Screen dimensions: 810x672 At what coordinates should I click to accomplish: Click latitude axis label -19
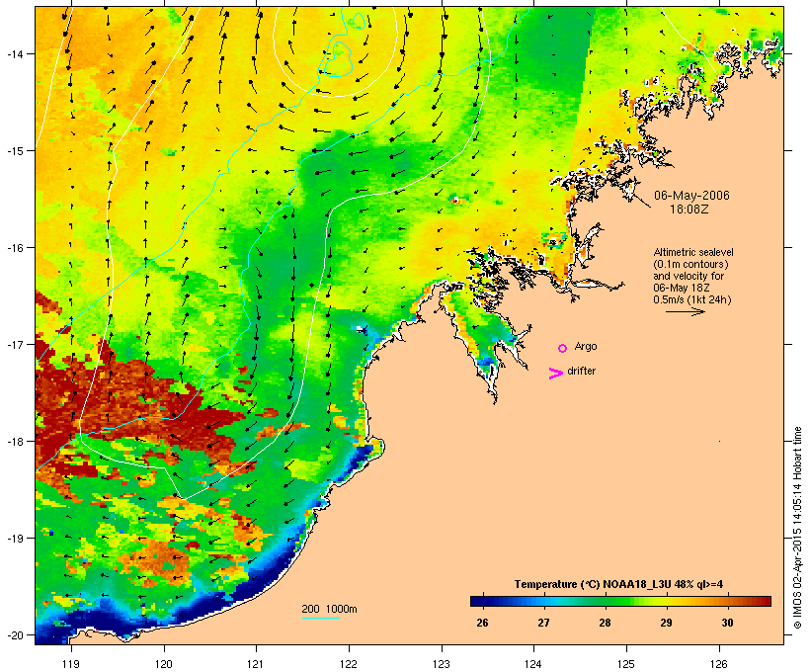[14, 539]
